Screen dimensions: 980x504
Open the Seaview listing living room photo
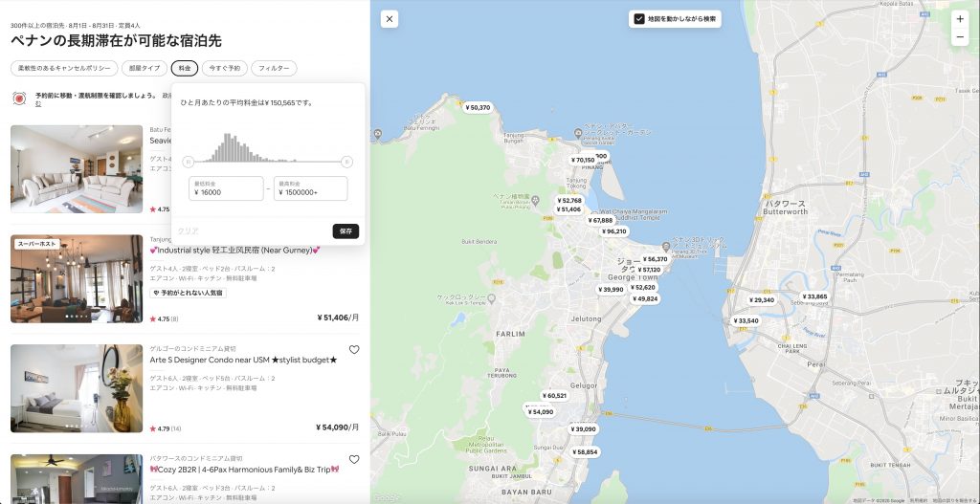tap(77, 168)
